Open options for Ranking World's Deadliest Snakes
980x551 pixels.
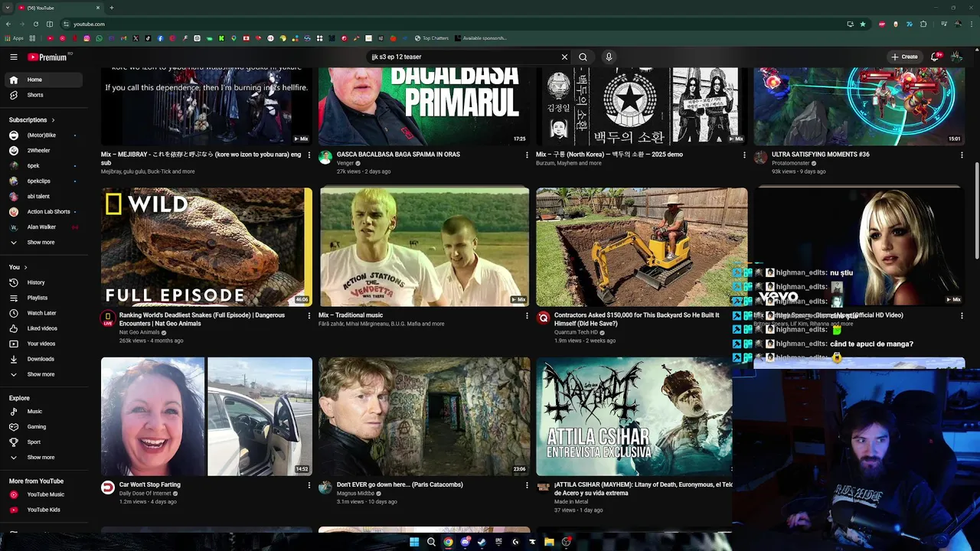[309, 315]
